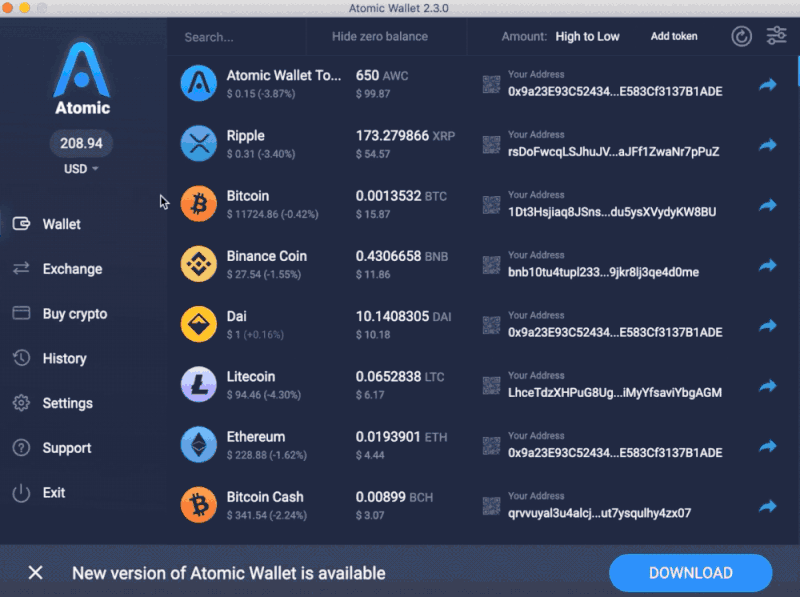Image resolution: width=800 pixels, height=597 pixels.
Task: Click the Litecoin coin icon
Action: [198, 384]
